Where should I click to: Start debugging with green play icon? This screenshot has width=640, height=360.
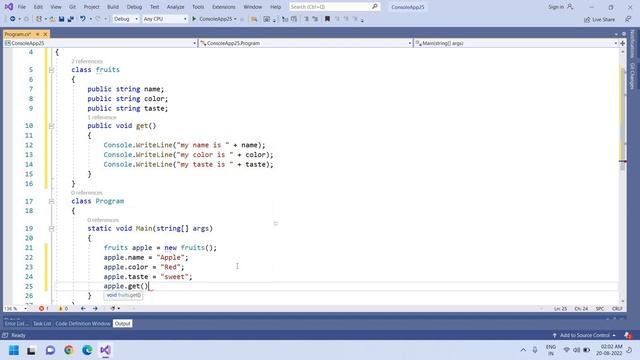click(194, 19)
